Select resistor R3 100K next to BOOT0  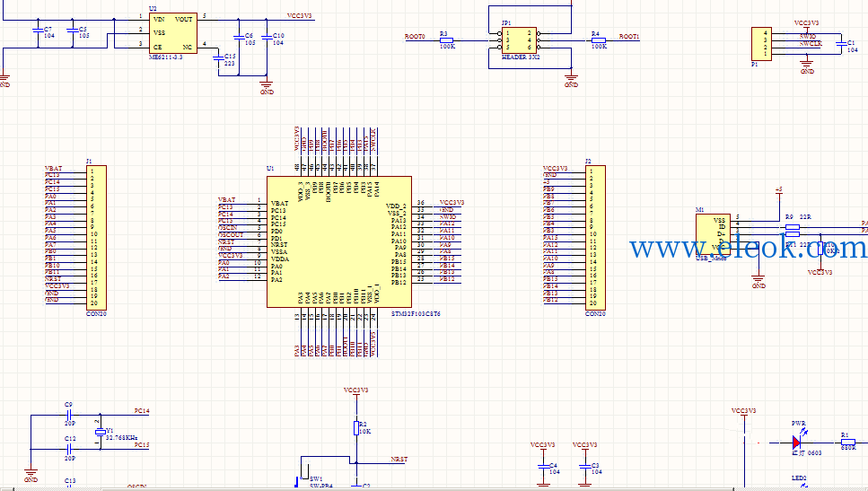tap(446, 40)
